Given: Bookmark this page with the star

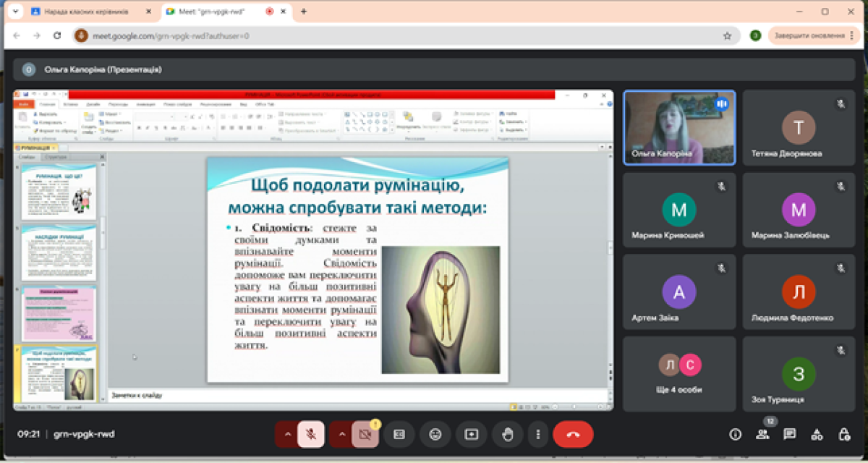Looking at the screenshot, I should pos(728,35).
